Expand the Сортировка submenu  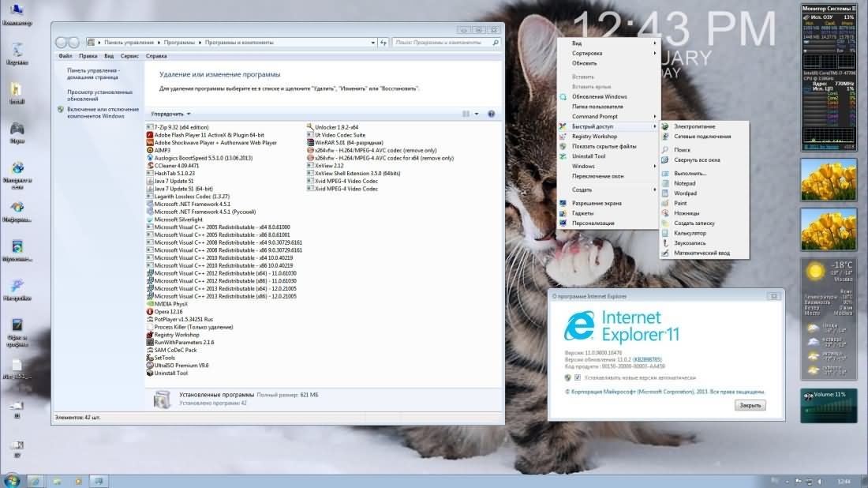pyautogui.click(x=608, y=53)
